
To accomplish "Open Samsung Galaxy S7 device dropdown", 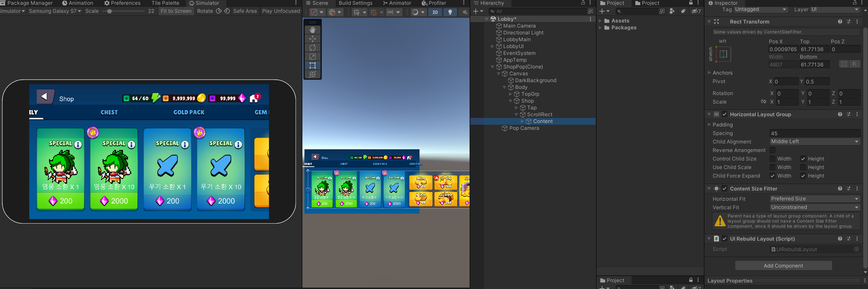I will [x=55, y=11].
